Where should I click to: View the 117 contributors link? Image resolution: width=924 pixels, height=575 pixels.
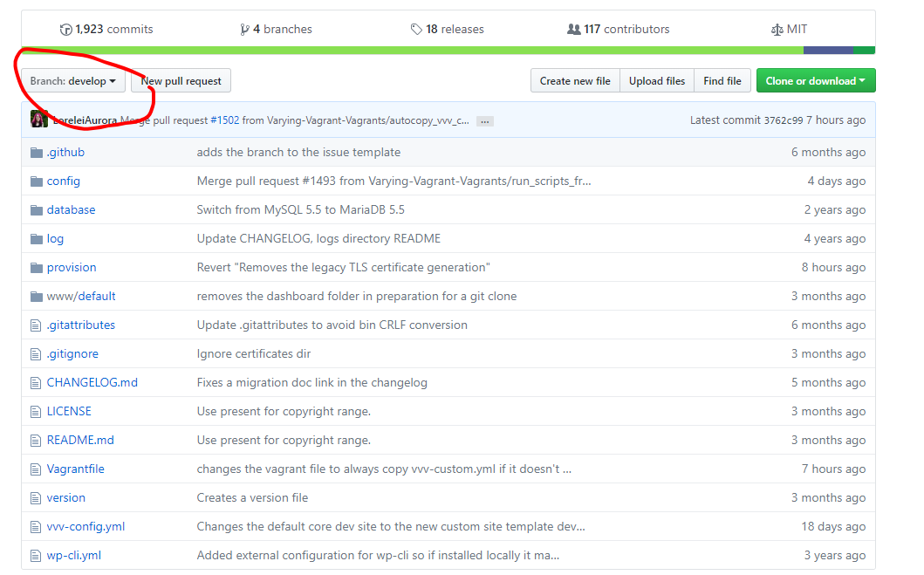point(618,30)
